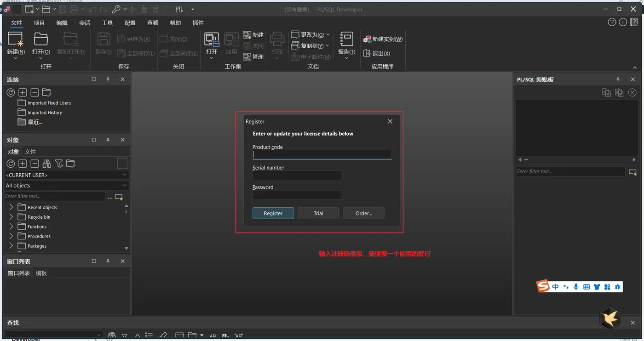Click the 报告(T) report icon
Viewport: 644px width, 341px height.
[346, 40]
